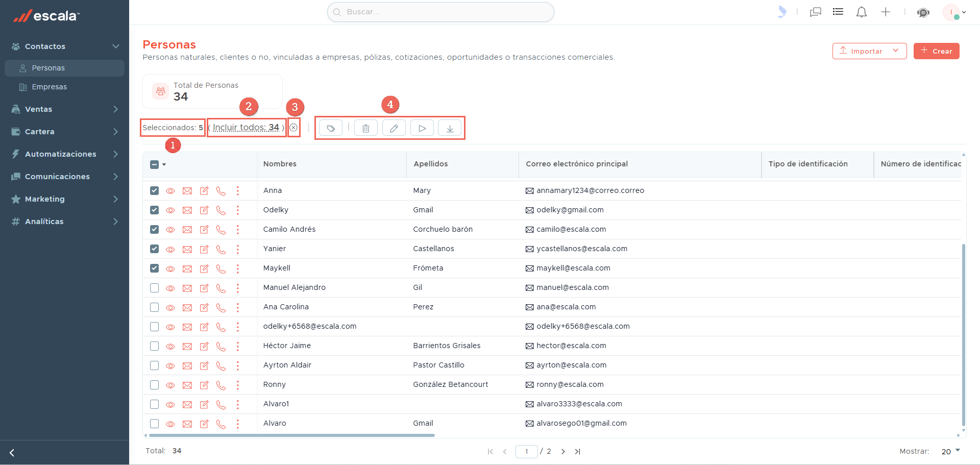Go to Empresas in the sidebar
The width and height of the screenshot is (980, 465).
[64, 87]
